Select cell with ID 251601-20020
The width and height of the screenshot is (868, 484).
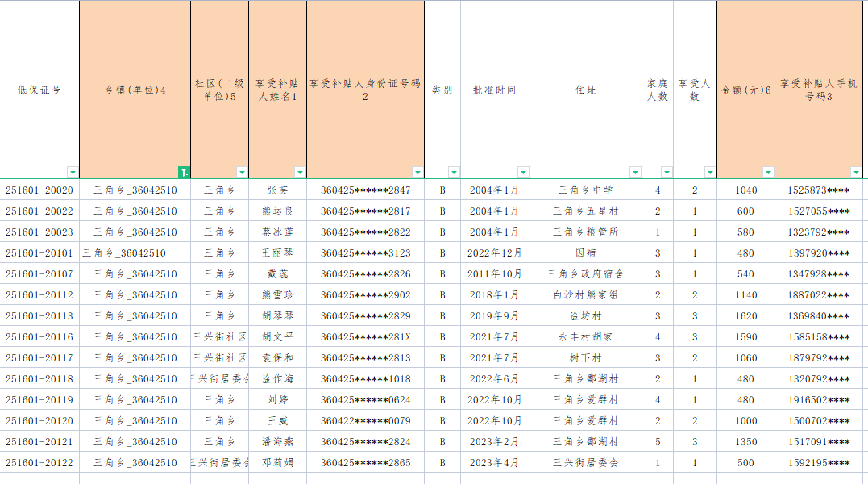39,190
